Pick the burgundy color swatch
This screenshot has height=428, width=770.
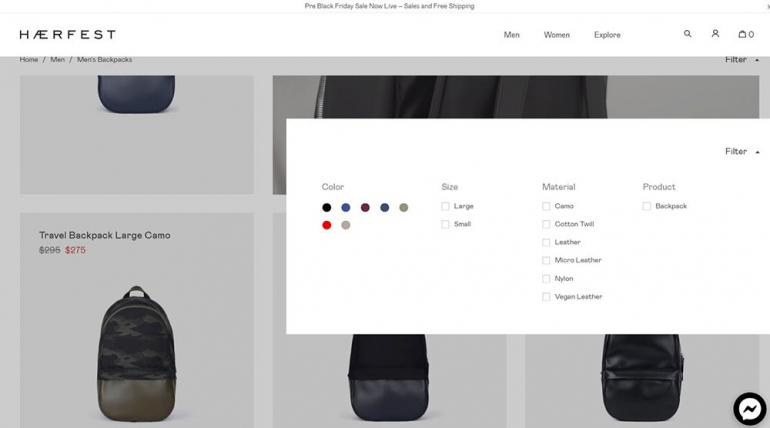pyautogui.click(x=365, y=208)
